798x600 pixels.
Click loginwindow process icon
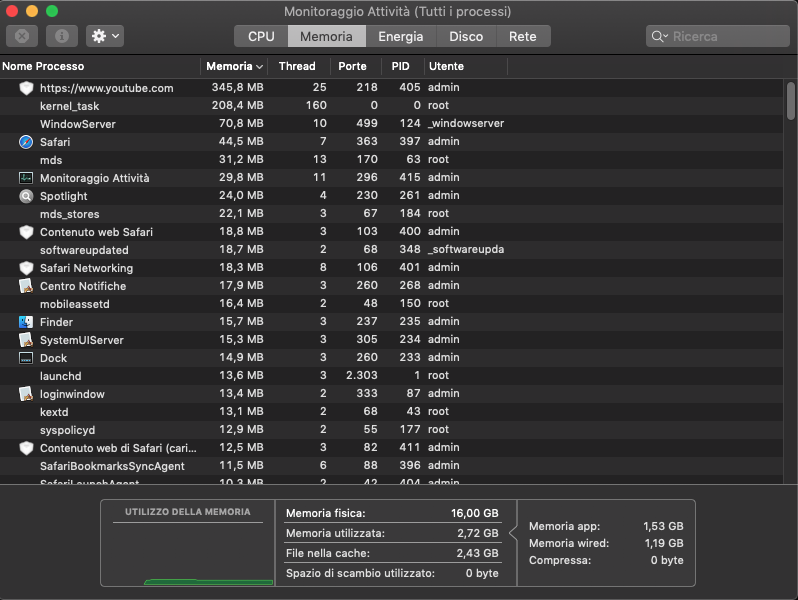pos(26,394)
